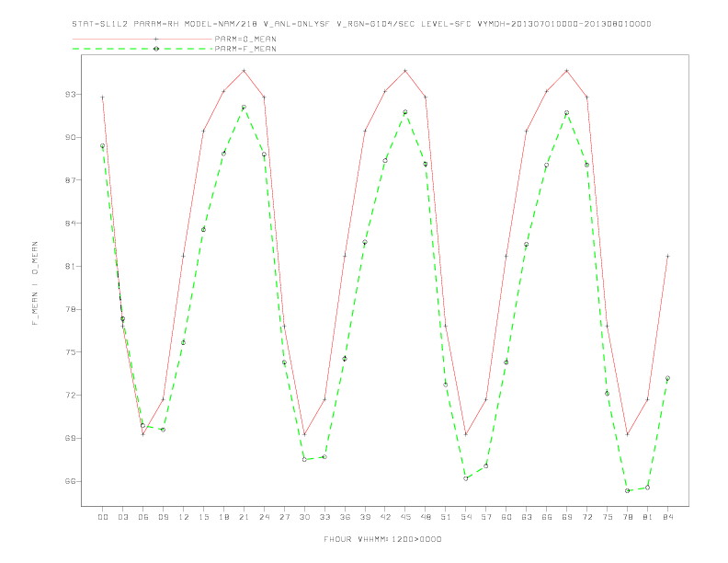Viewport: 728px width, 563px height.
Task: Click y-axis tick label 69
Action: click(70, 438)
